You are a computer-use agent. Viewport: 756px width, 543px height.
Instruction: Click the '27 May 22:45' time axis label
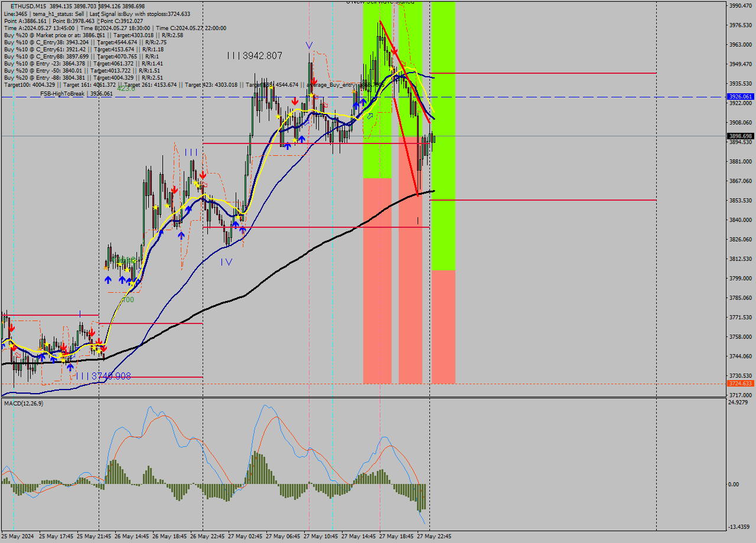435,537
